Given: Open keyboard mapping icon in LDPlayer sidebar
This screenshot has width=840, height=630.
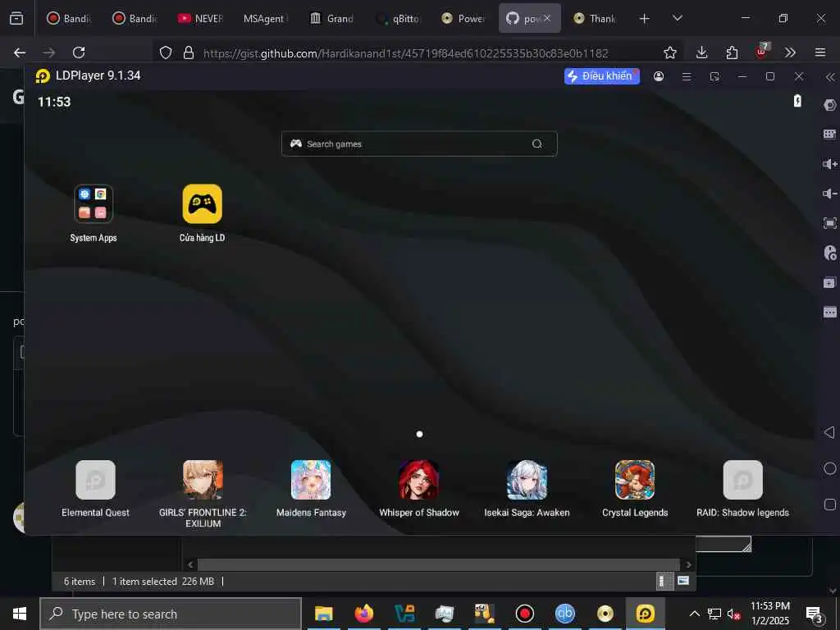Looking at the screenshot, I should click(x=830, y=134).
